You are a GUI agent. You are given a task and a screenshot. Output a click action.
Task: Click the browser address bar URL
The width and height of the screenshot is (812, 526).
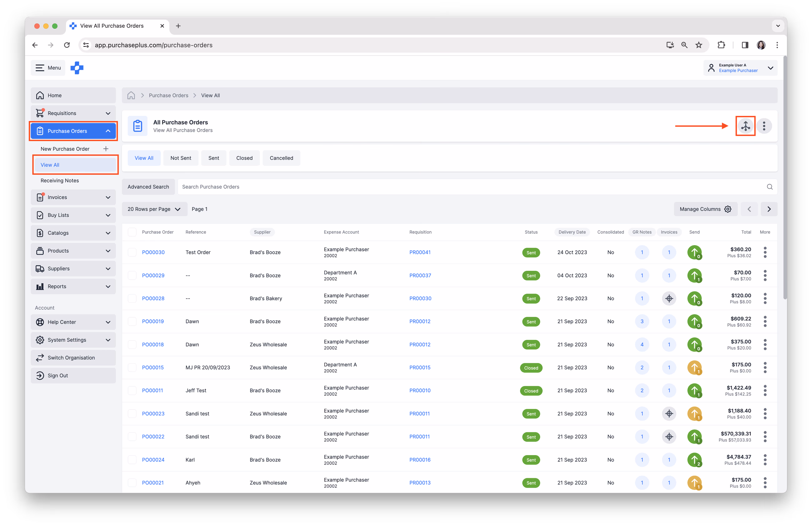154,45
